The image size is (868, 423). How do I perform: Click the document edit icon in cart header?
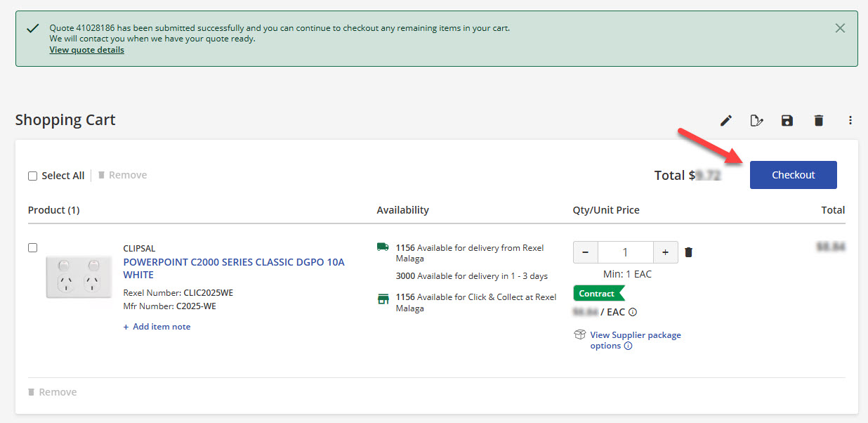[756, 121]
